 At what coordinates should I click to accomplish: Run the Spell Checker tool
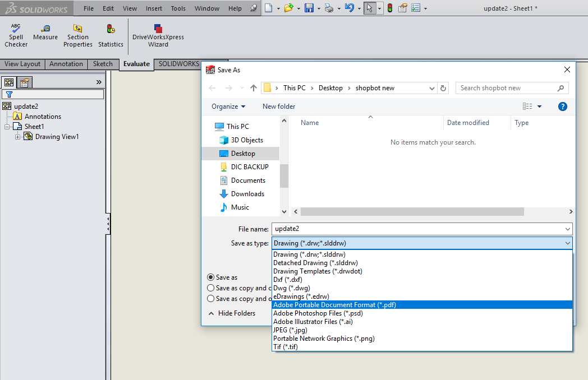click(x=16, y=36)
